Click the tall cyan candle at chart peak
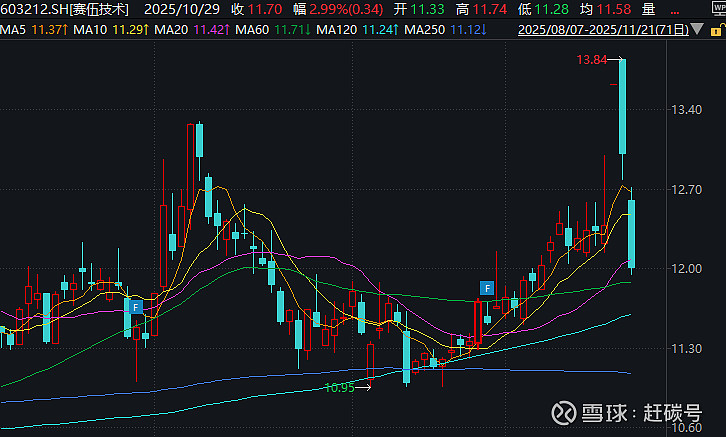 623,105
